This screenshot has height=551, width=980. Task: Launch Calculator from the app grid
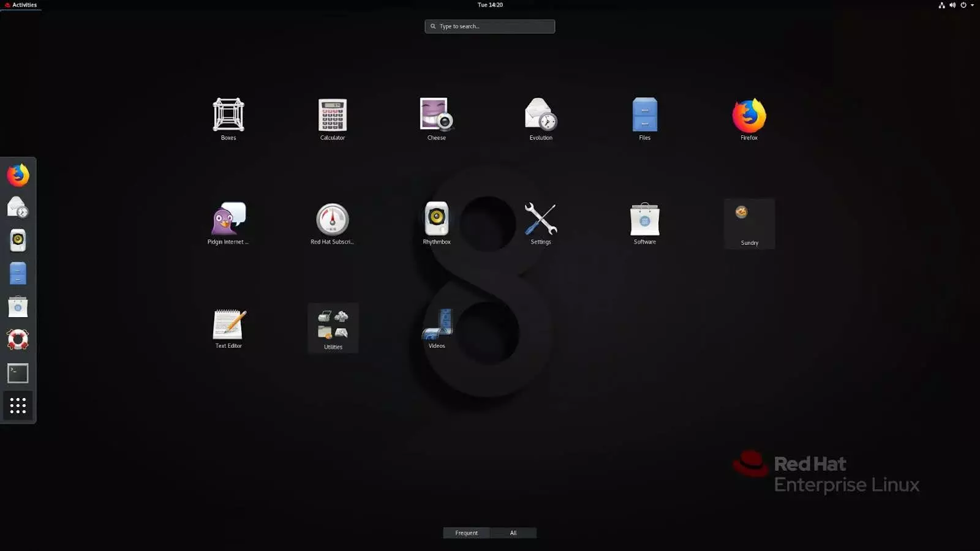tap(333, 119)
